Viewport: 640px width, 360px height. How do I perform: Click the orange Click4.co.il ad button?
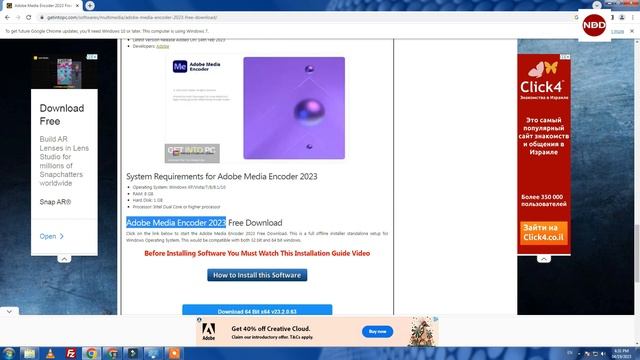click(544, 232)
